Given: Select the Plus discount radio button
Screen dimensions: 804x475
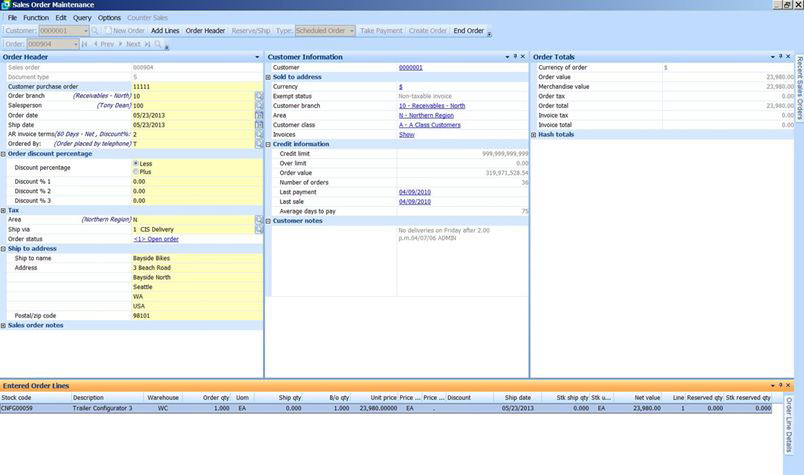Looking at the screenshot, I should point(136,172).
